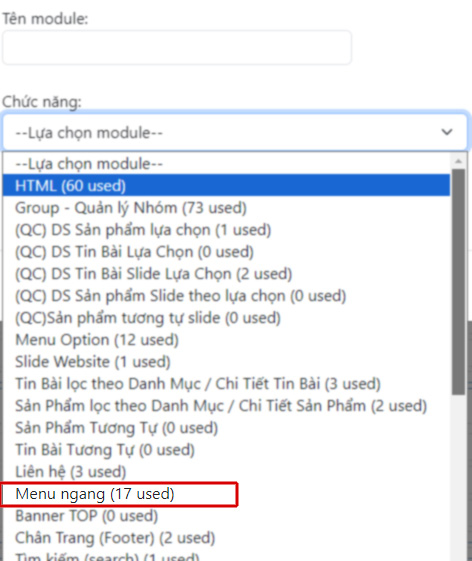Select Tin Bài lọc theo Danh Mục option

click(226, 384)
